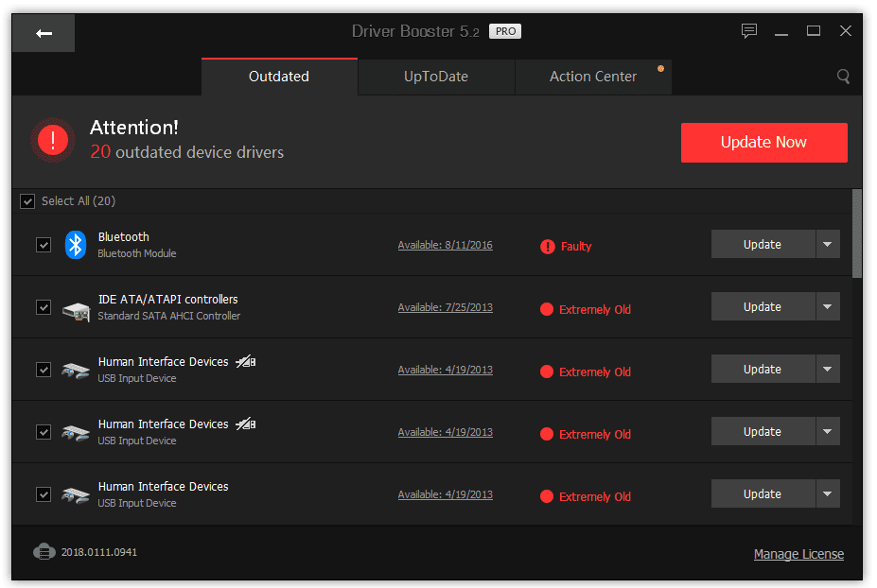The width and height of the screenshot is (877, 588).
Task: Select Standard SATA AHCI Controller text
Action: click(169, 316)
